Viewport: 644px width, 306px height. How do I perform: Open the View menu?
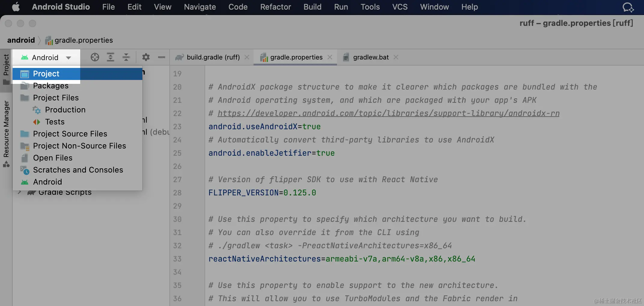click(x=163, y=7)
